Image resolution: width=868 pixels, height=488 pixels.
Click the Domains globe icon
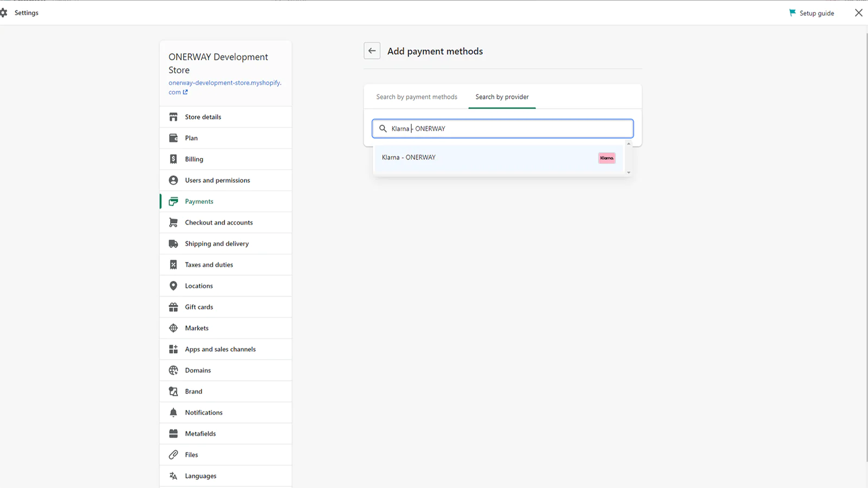[174, 371]
